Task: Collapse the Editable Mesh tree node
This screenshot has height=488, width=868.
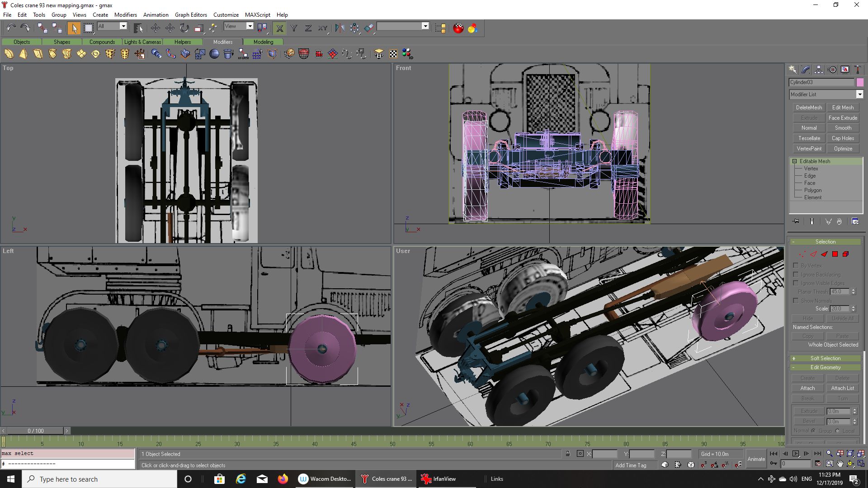Action: (794, 161)
